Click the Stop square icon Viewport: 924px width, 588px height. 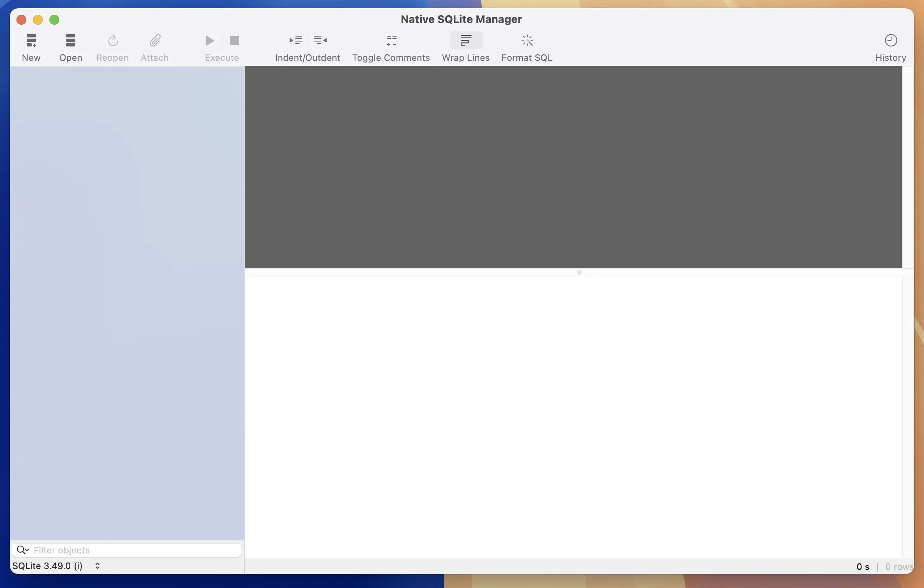click(234, 40)
